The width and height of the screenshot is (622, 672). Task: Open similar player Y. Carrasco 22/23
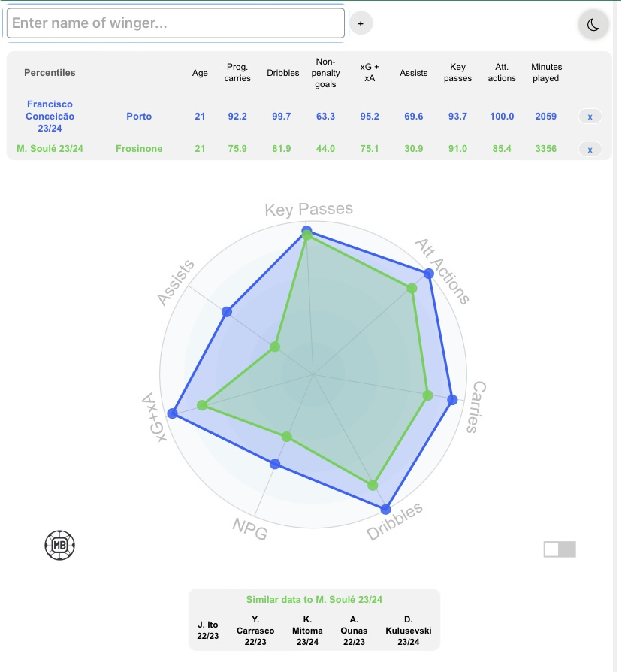(255, 631)
